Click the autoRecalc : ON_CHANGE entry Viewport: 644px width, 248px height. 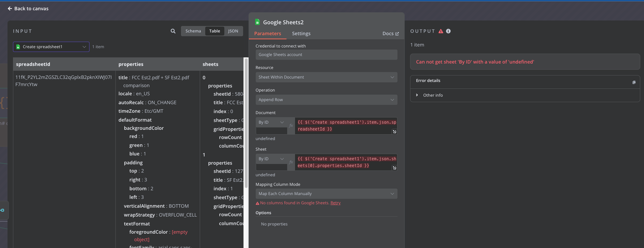coord(148,102)
